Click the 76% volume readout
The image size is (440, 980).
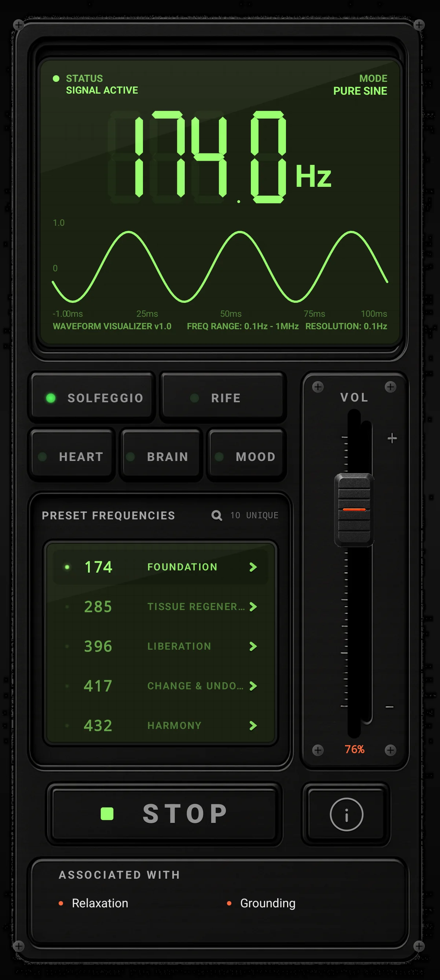[354, 749]
